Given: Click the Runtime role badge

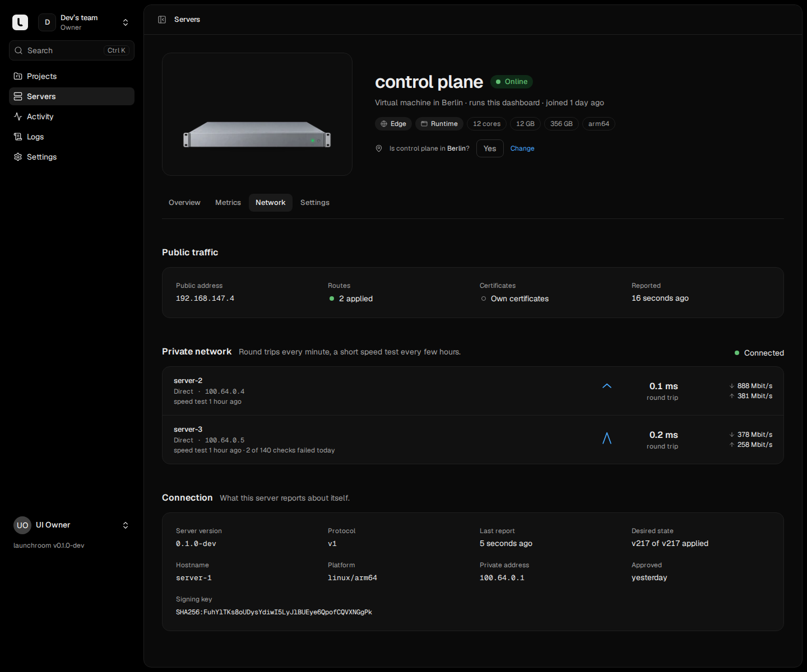Looking at the screenshot, I should [439, 124].
